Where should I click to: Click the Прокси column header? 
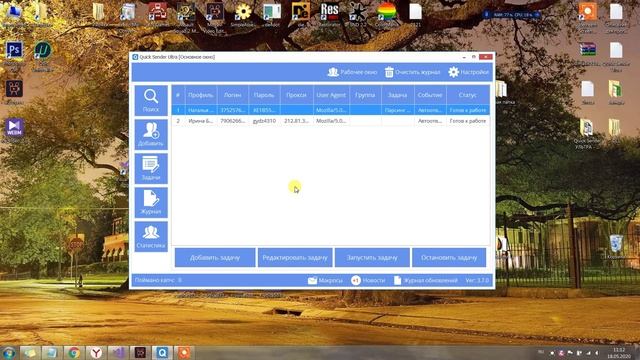[x=296, y=95]
